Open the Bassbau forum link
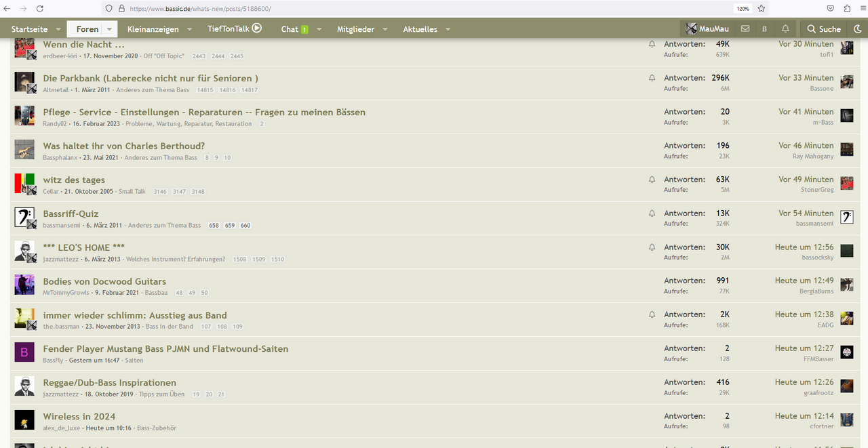Image resolution: width=868 pixels, height=448 pixels. 156,293
